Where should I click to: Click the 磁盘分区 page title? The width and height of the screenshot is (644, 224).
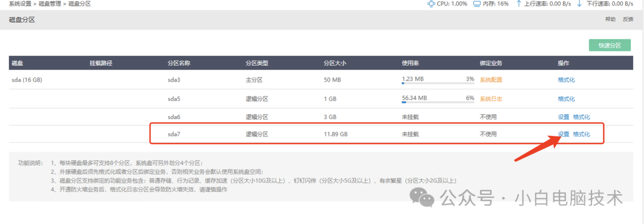coord(22,20)
